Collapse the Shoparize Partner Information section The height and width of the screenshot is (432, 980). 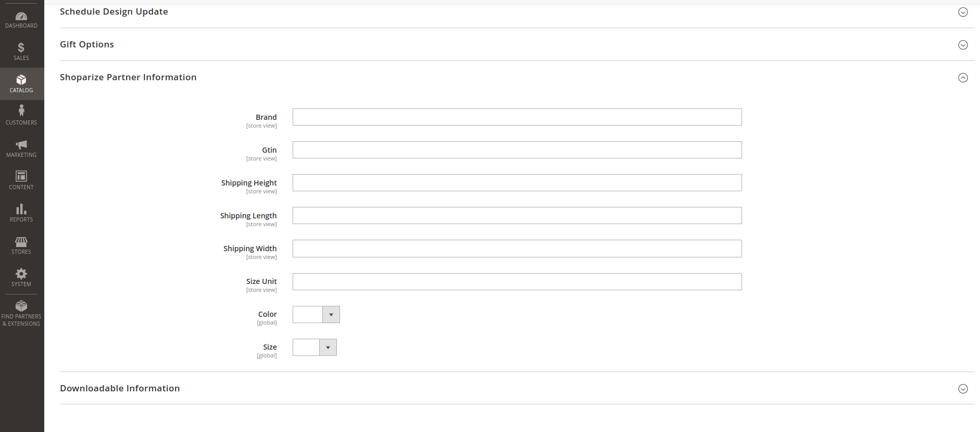click(x=963, y=78)
